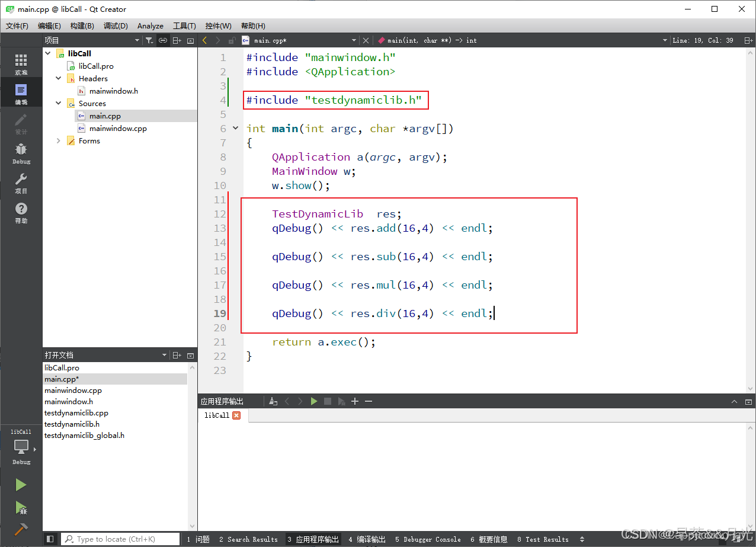Close the Open Documents panel

pyautogui.click(x=190, y=355)
